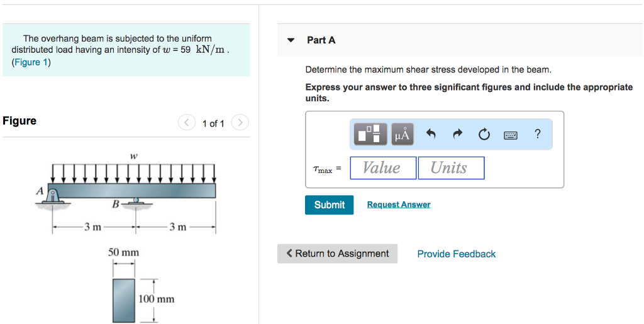Open the Figure 1 link
This screenshot has width=644, height=324.
(31, 62)
